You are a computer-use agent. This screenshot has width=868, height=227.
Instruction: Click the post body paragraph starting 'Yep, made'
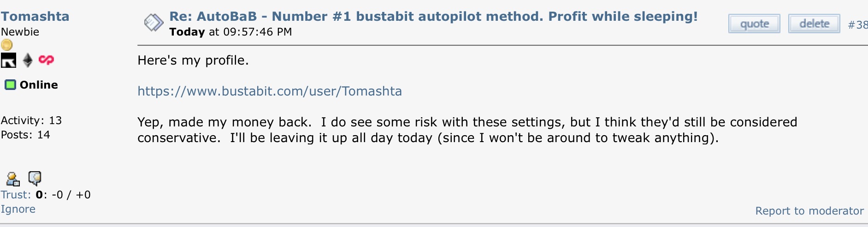click(467, 130)
